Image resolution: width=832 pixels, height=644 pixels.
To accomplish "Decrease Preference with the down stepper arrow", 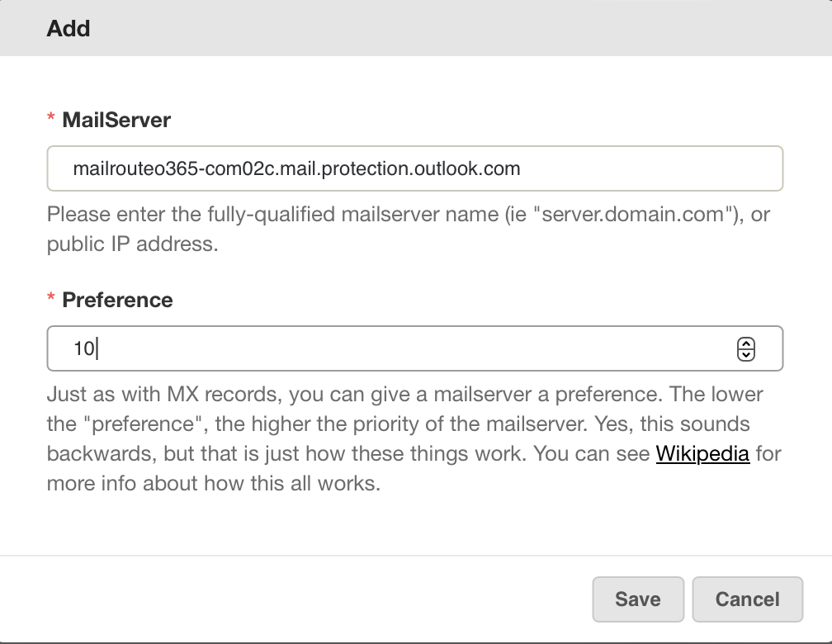I will click(746, 355).
